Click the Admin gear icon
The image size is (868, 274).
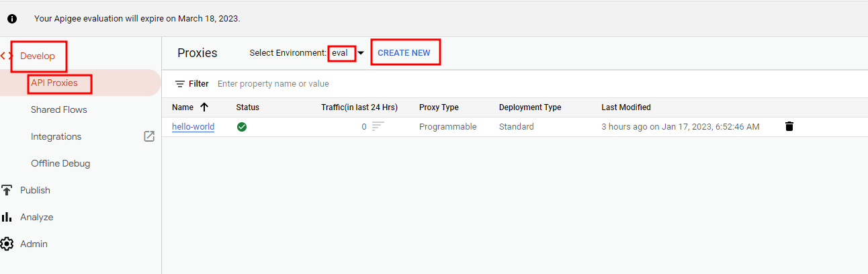[x=7, y=244]
